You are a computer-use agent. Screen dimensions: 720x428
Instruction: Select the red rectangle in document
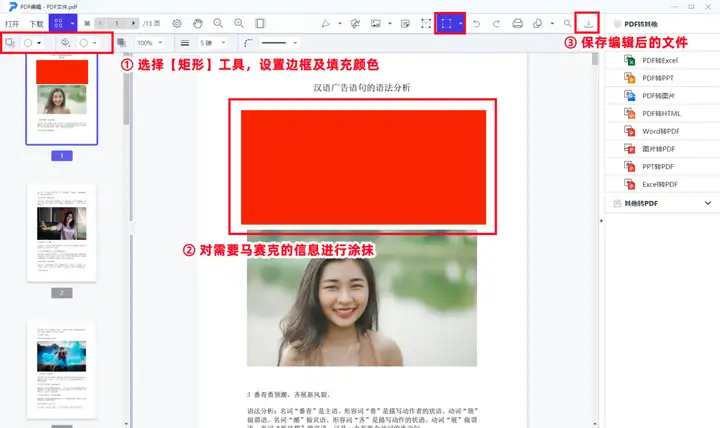click(x=363, y=167)
